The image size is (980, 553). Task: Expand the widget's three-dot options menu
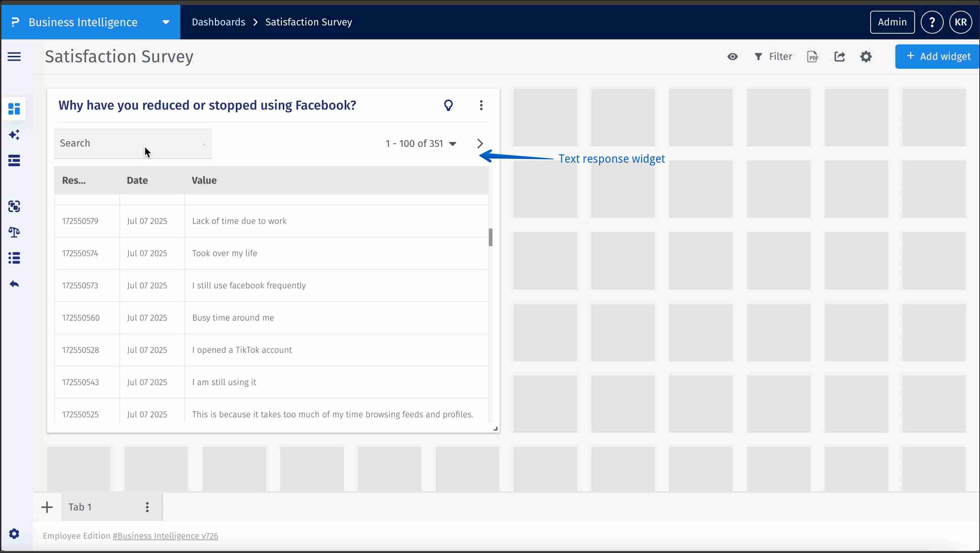pos(481,105)
